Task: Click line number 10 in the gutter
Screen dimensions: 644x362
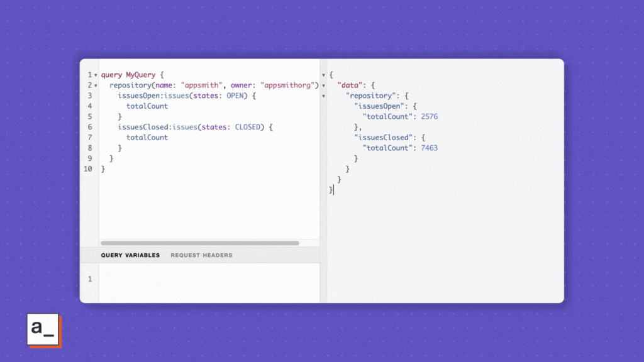Action: pyautogui.click(x=88, y=169)
